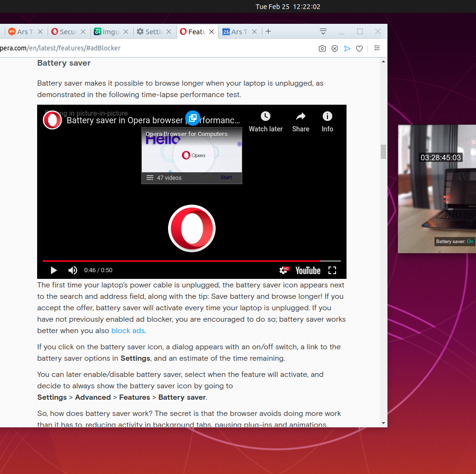Open the video Share icon

(300, 116)
